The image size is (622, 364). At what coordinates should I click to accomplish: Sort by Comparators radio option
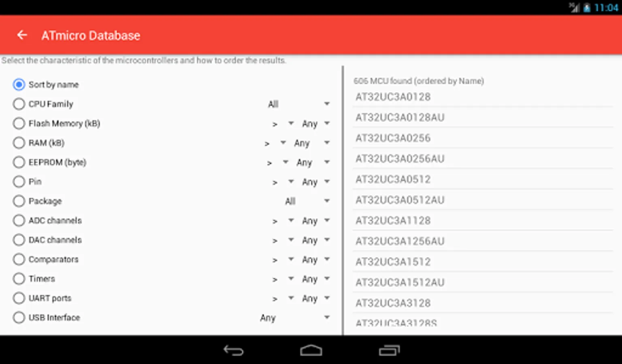click(19, 259)
